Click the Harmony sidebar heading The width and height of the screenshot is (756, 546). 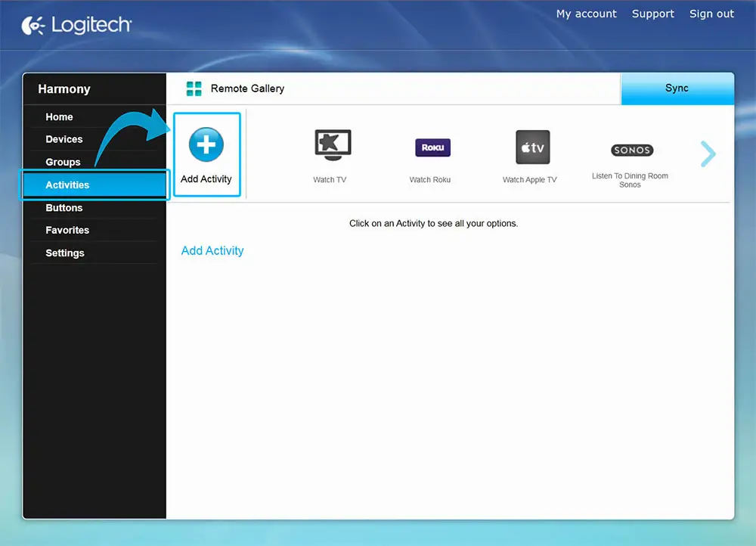(x=64, y=89)
